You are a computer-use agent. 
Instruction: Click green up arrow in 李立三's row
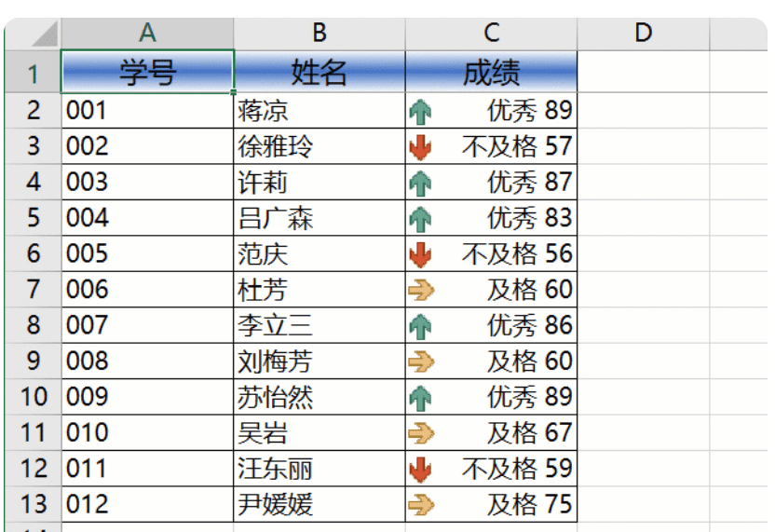click(x=420, y=326)
